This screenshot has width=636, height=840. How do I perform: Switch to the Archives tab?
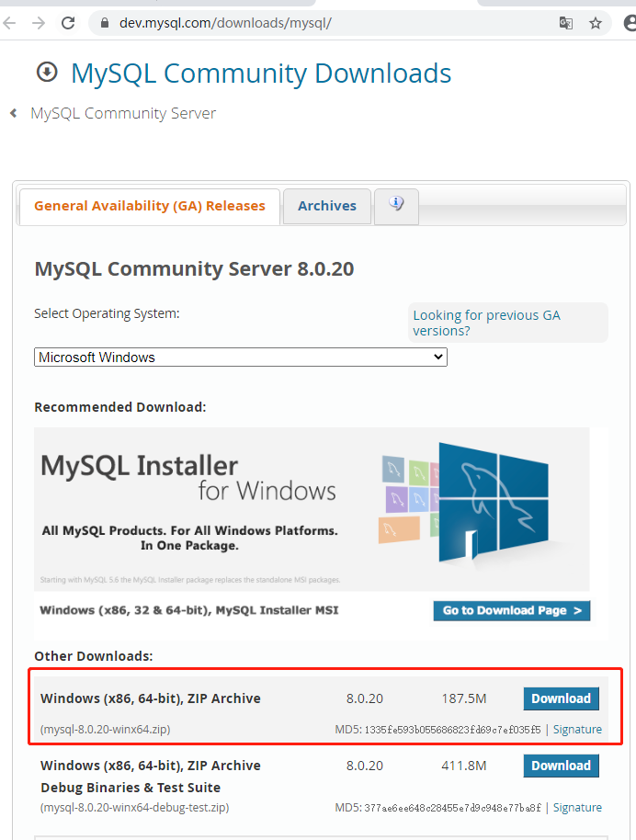pyautogui.click(x=327, y=206)
